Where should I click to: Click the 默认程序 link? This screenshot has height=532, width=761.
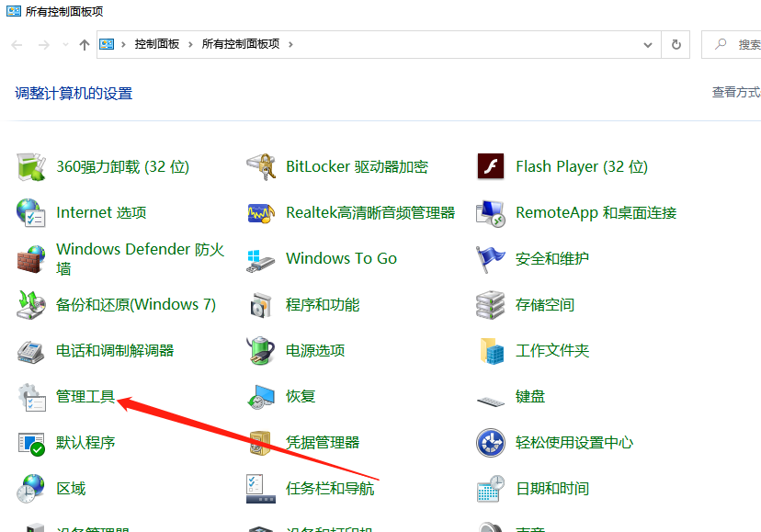click(x=85, y=443)
